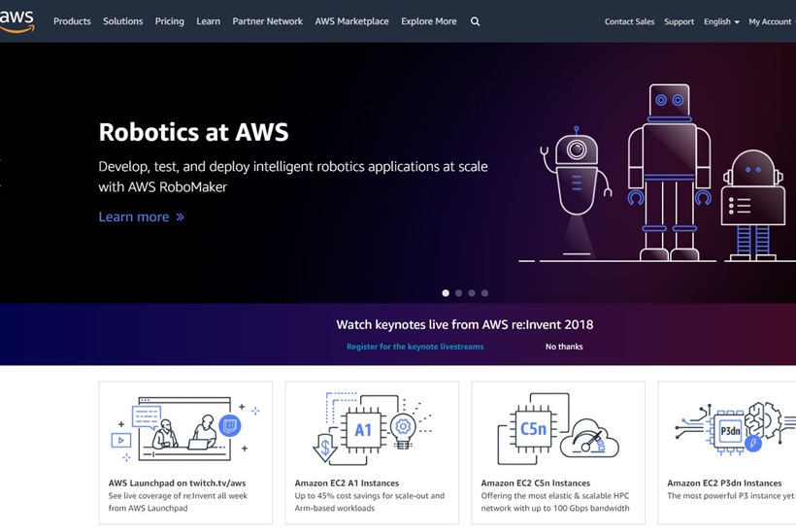Click the AWS Launchpad twitch illustration

[x=185, y=429]
